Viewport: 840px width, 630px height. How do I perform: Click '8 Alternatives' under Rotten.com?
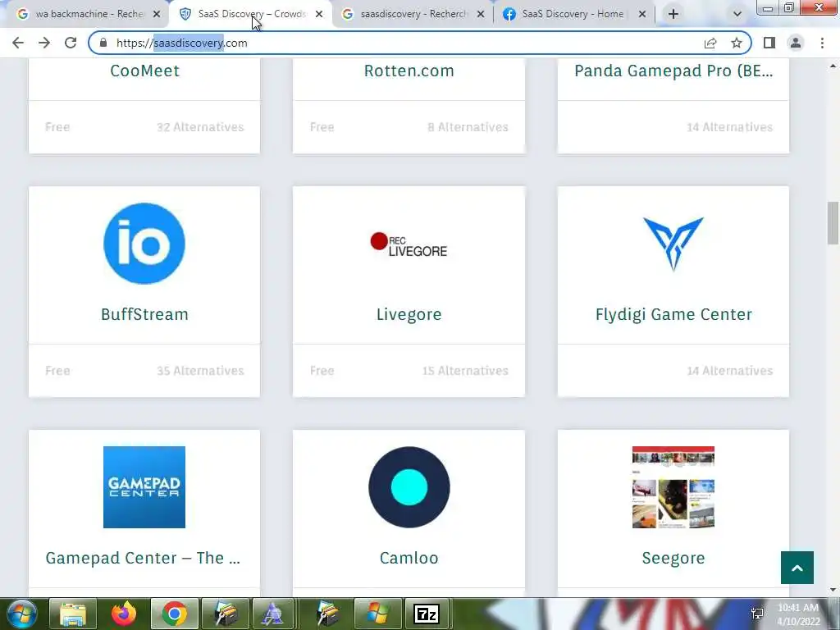468,127
